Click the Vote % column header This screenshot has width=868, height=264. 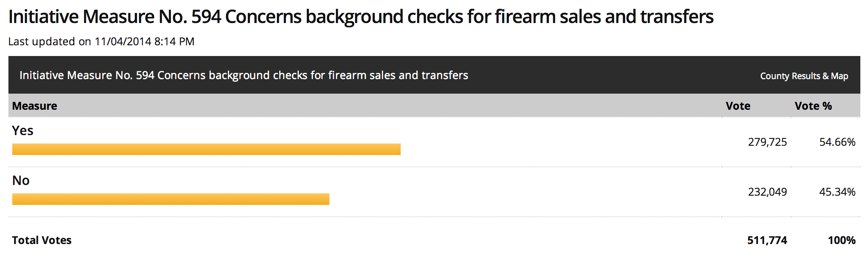[x=813, y=106]
